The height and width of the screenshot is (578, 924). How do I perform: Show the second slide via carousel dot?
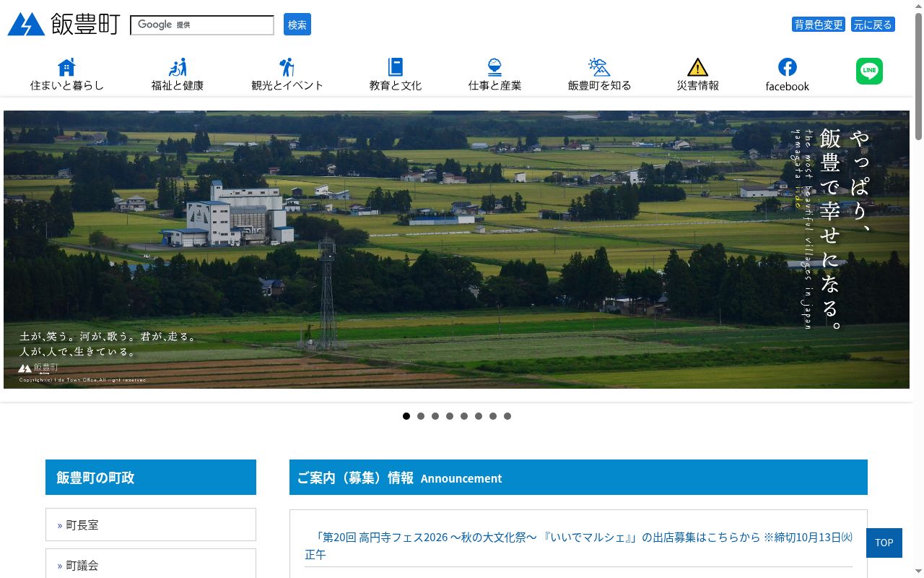(421, 416)
